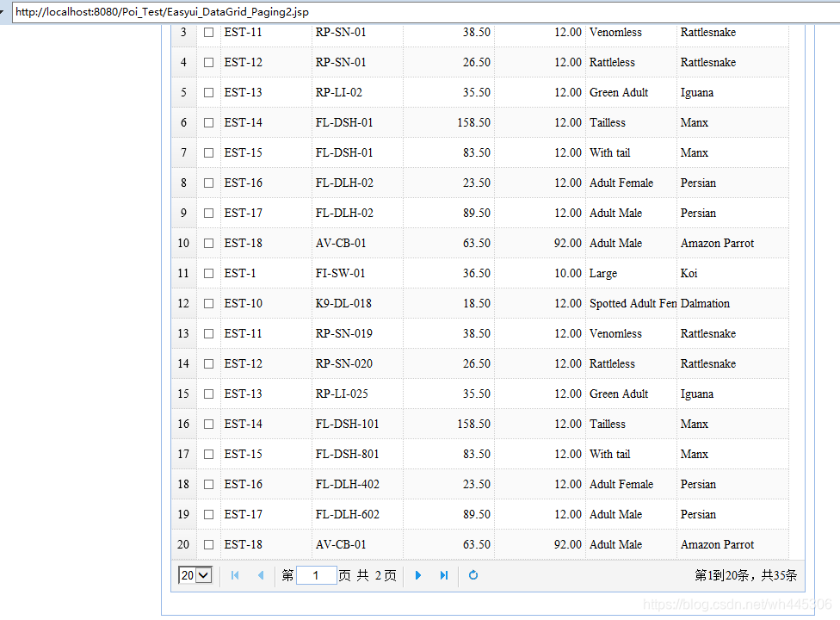Click cell FL-DSH-101
The height and width of the screenshot is (620, 840).
point(357,424)
